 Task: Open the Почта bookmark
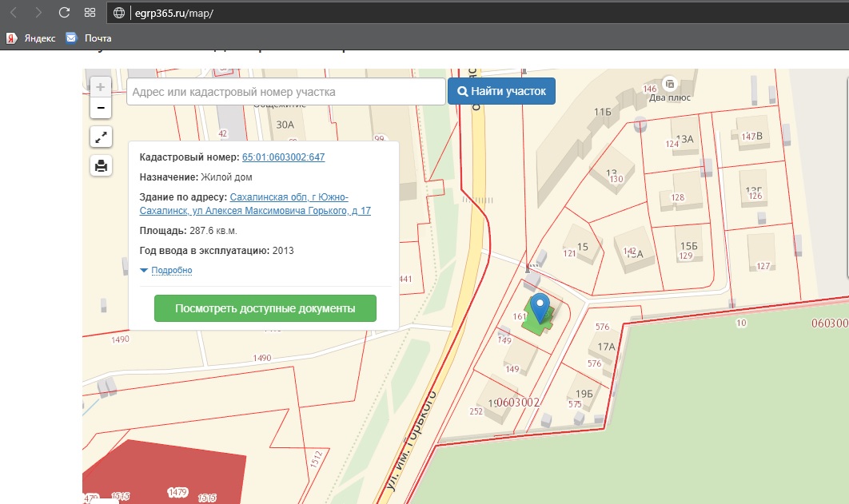[x=89, y=38]
